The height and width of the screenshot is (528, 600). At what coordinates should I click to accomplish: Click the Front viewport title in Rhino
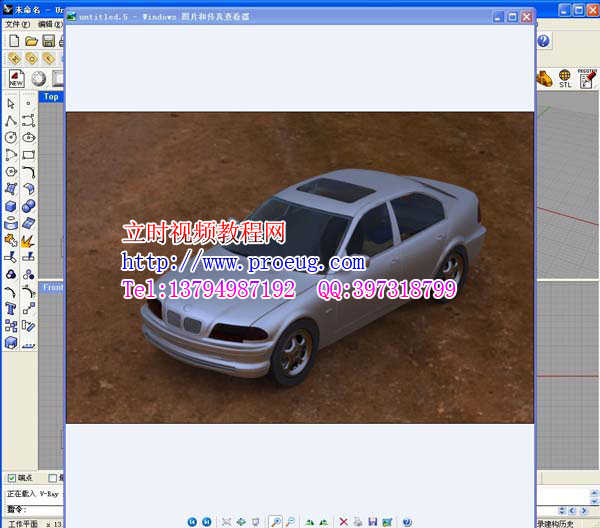[x=52, y=287]
